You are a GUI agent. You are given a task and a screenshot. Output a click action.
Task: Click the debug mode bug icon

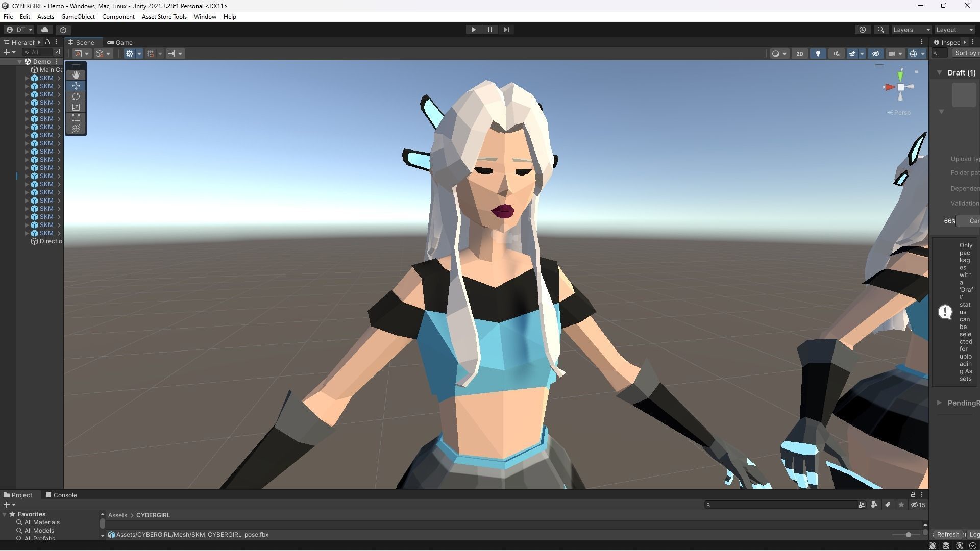click(x=933, y=546)
